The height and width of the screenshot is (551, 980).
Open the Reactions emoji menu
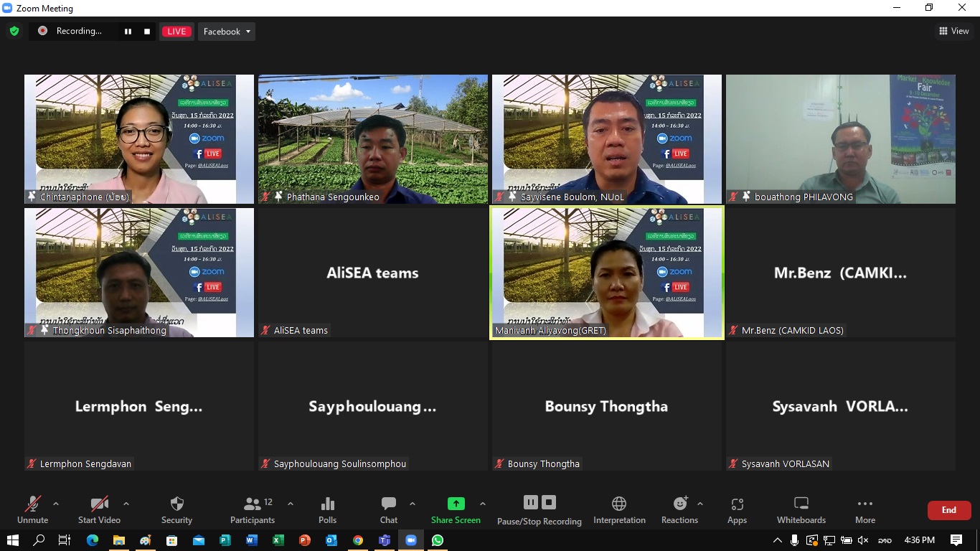(x=679, y=509)
